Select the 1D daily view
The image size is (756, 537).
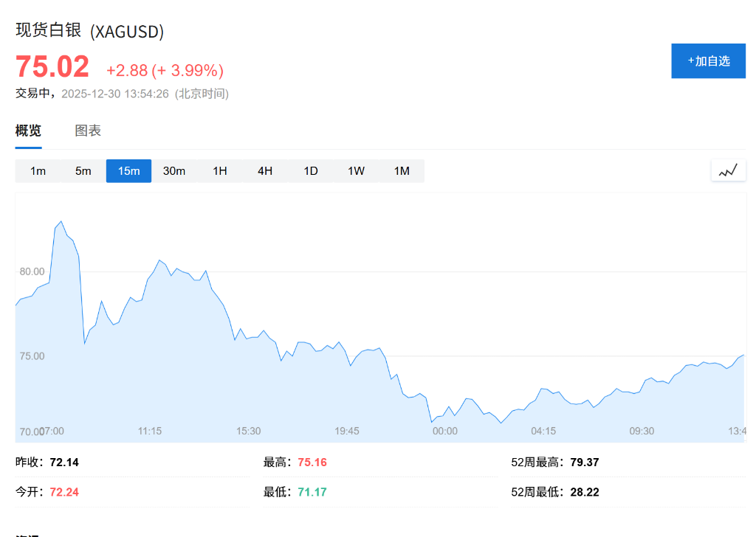(x=310, y=170)
